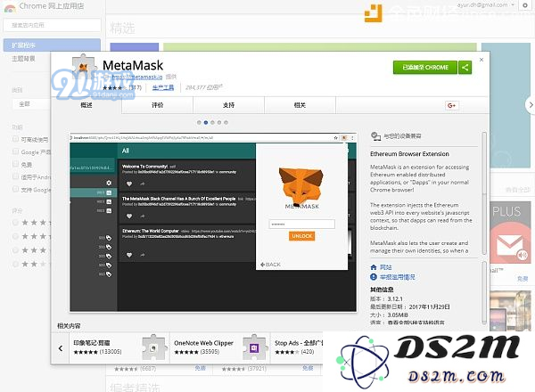Switch to the 评价 tab
Screen dimensions: 535x392
point(158,105)
